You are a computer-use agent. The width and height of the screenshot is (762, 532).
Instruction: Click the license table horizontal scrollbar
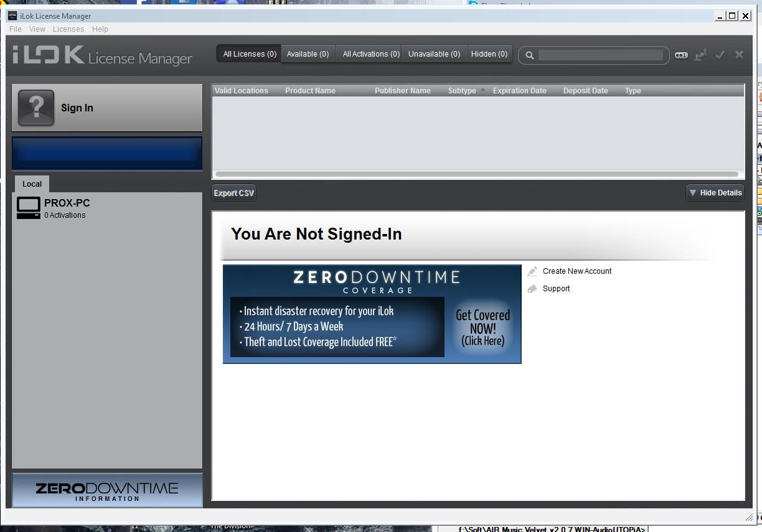[477, 174]
